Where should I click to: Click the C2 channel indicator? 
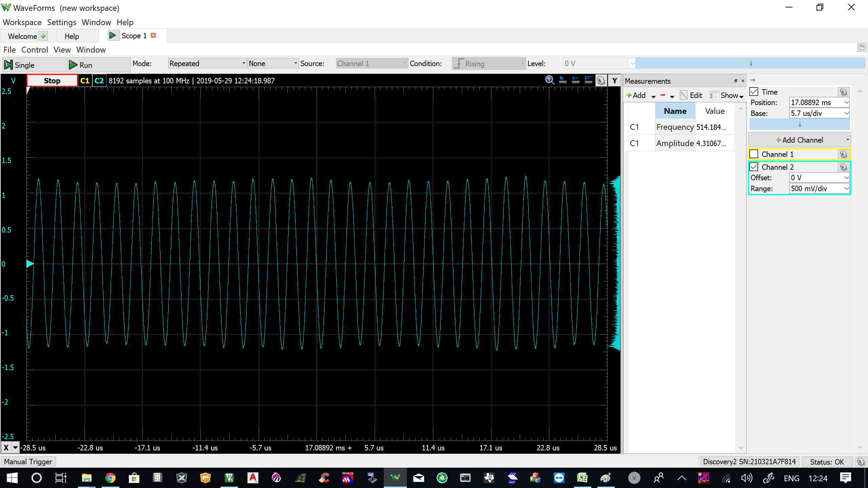(99, 81)
